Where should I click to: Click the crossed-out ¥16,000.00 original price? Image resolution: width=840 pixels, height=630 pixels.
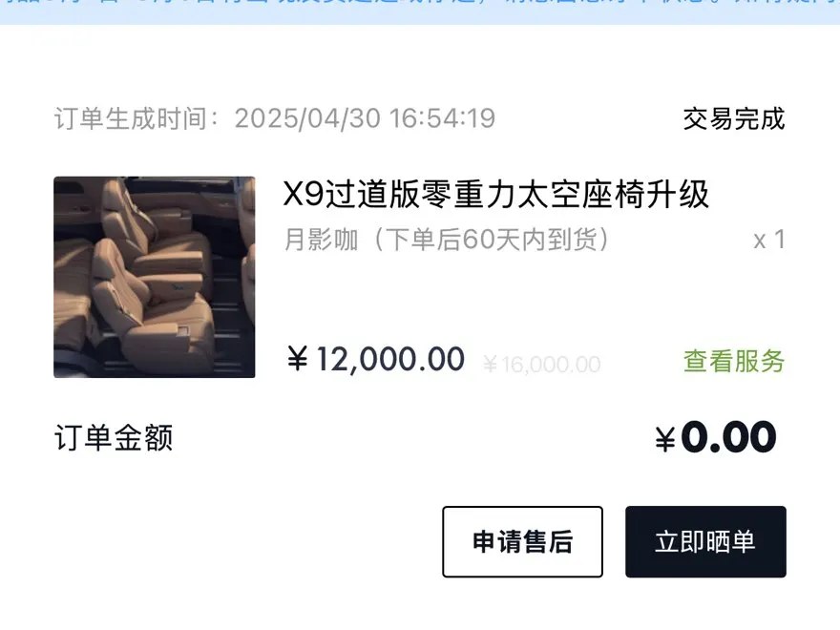[x=541, y=365]
